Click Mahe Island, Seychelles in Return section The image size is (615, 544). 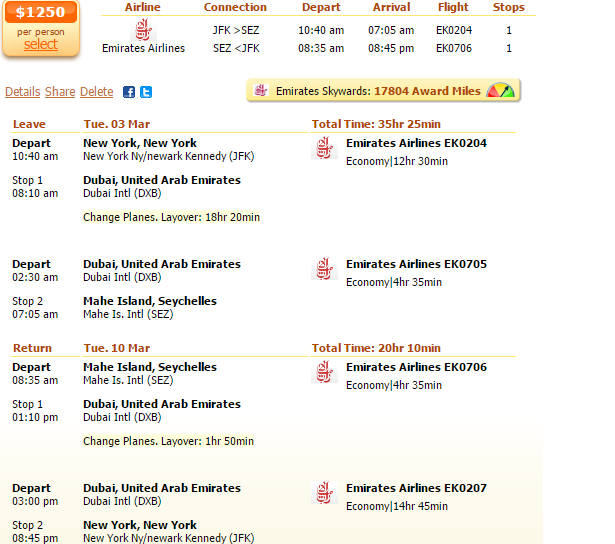click(x=150, y=367)
